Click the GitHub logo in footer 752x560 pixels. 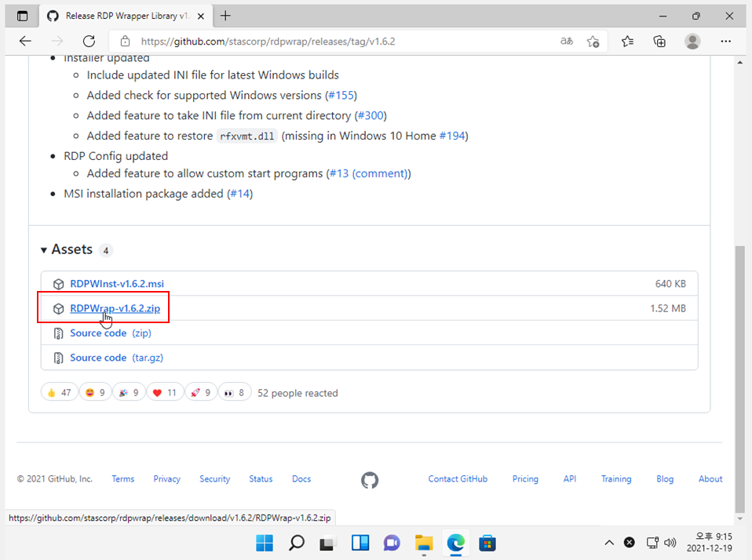(370, 480)
